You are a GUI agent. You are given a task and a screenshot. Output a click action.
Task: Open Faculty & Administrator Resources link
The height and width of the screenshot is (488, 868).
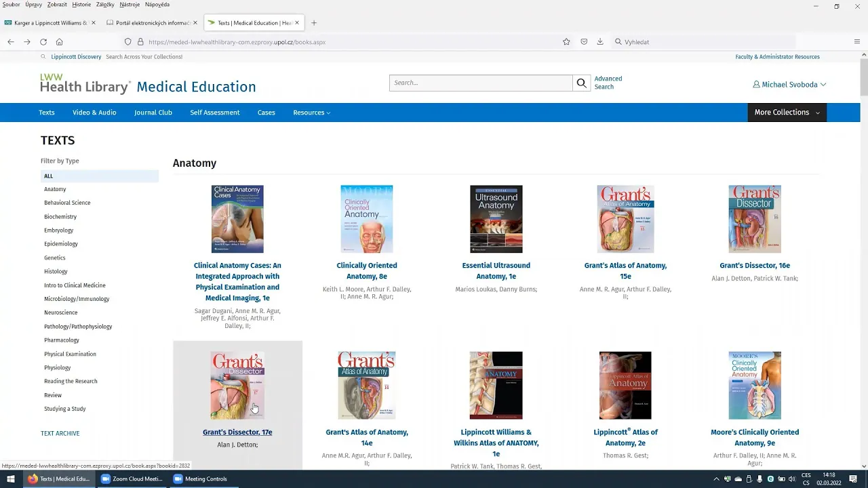coord(777,57)
